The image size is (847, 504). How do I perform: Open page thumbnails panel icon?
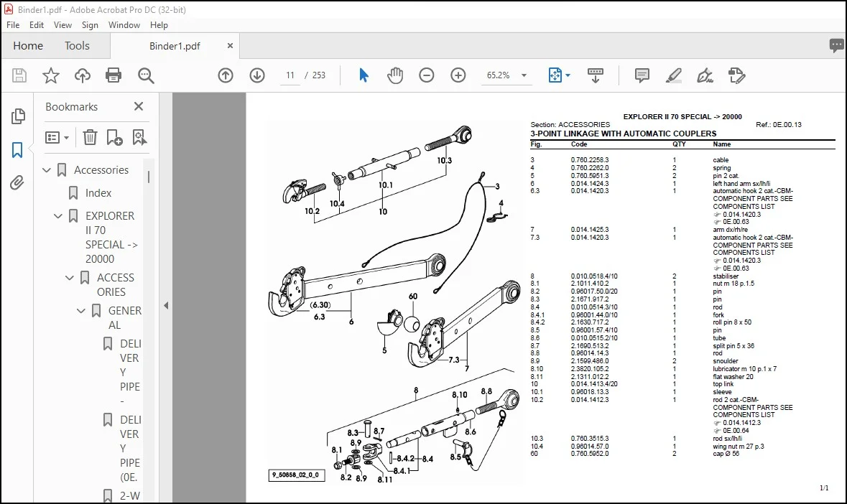18,116
